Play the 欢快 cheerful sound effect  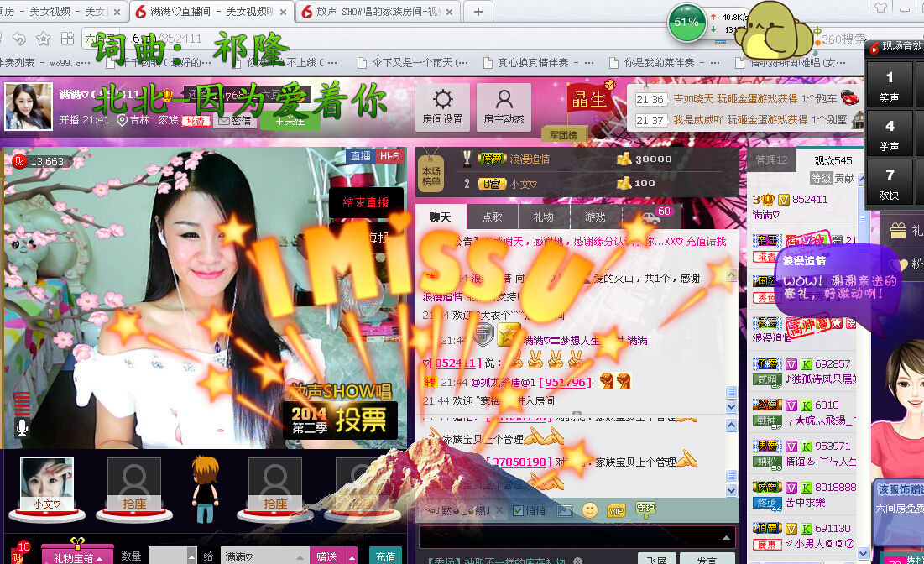890,183
